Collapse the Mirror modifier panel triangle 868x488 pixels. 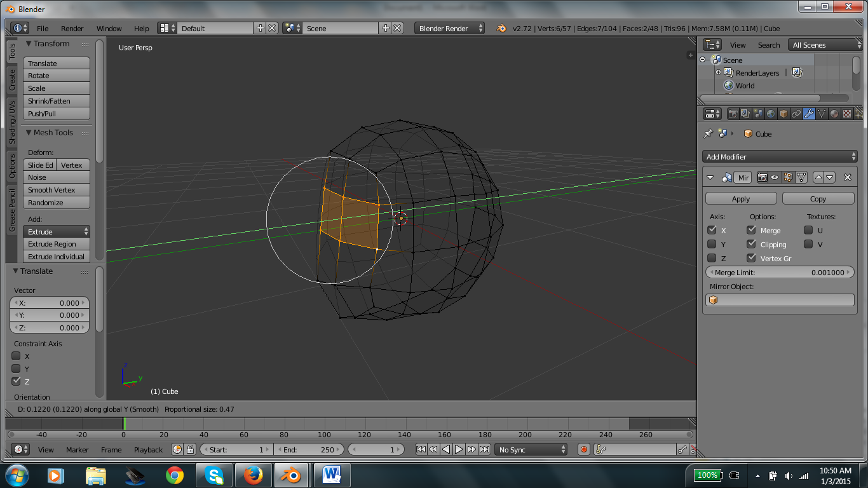click(710, 177)
